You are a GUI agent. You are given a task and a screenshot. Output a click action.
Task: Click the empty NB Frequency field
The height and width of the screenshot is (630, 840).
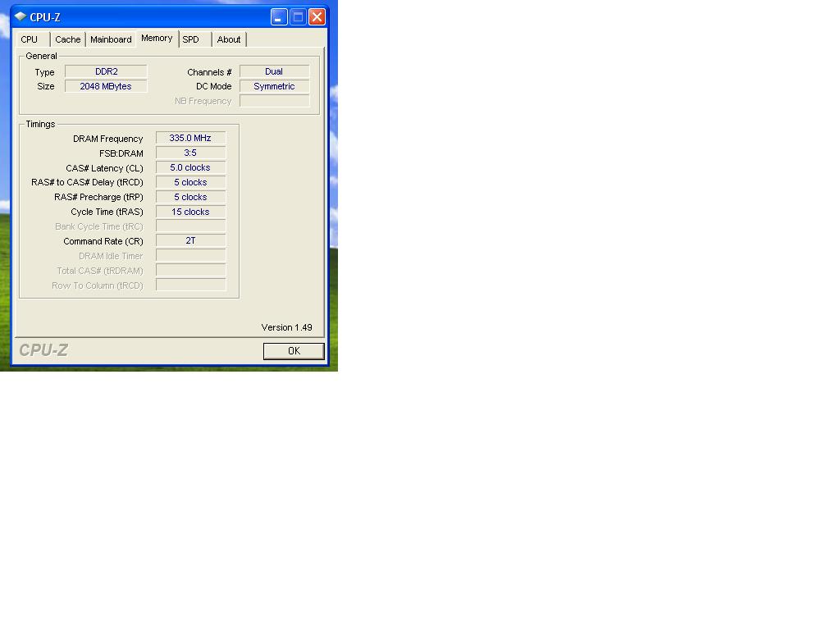(274, 101)
